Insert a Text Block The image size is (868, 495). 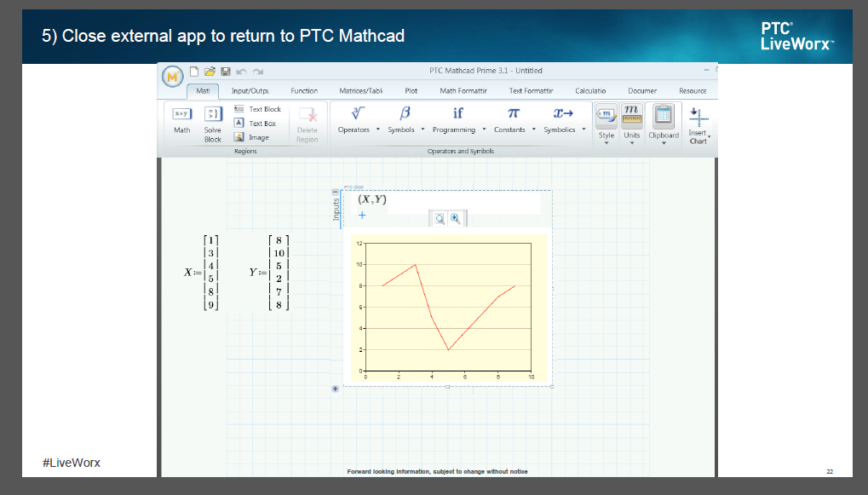click(x=257, y=109)
